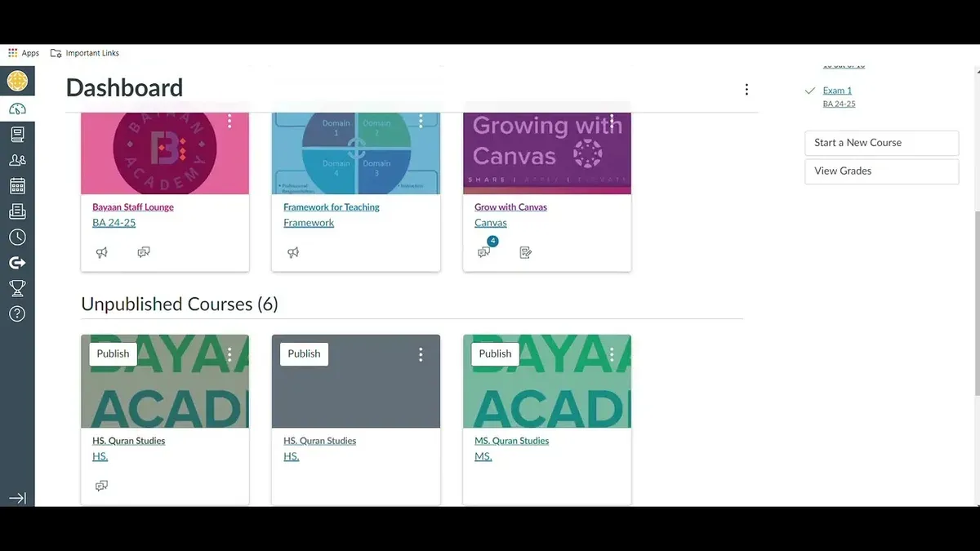The image size is (980, 551).
Task: Publish the green HS. Quran Studies course
Action: point(113,353)
